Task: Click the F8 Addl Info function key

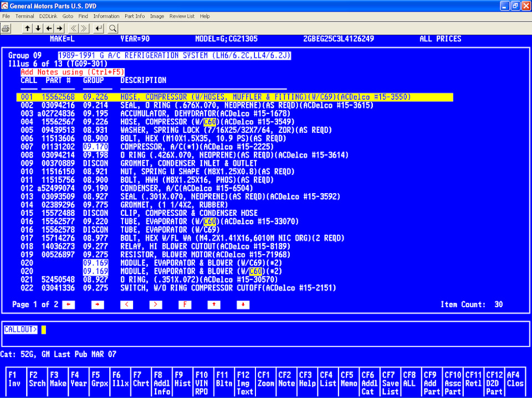Action: tap(162, 381)
